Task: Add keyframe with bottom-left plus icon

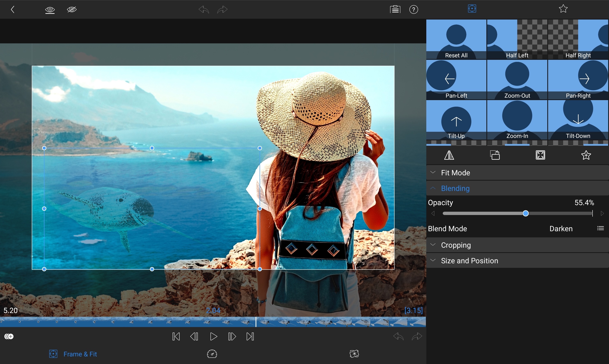Action: [x=9, y=336]
